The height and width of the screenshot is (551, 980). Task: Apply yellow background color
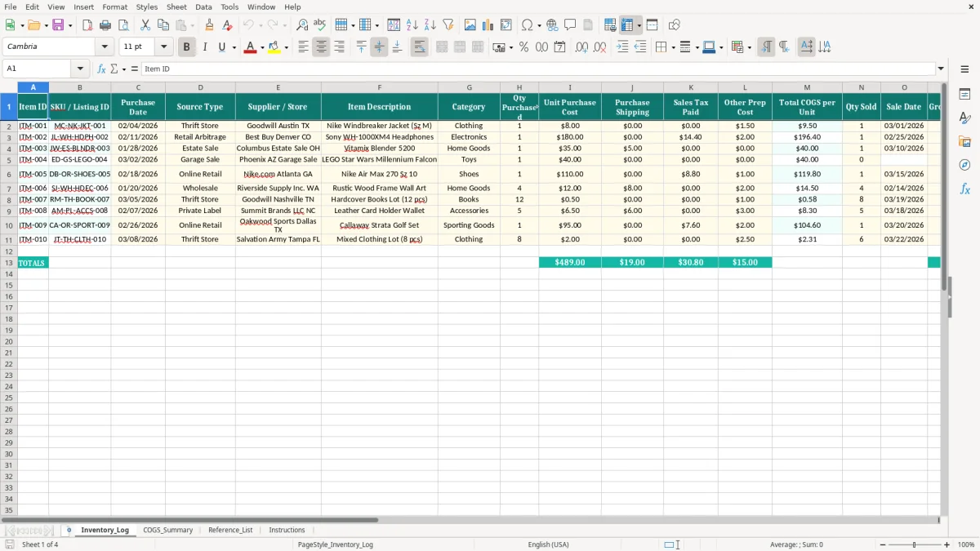click(x=274, y=47)
